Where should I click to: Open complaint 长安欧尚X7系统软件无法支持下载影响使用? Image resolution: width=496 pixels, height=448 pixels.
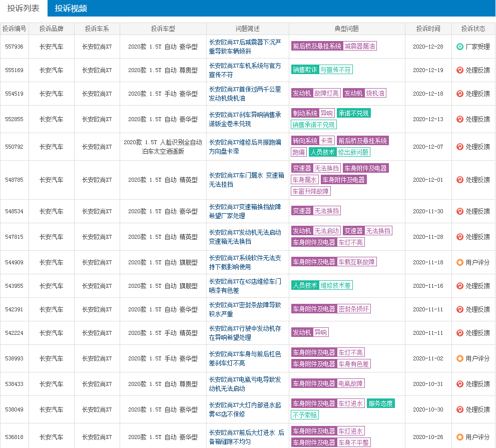click(x=245, y=262)
